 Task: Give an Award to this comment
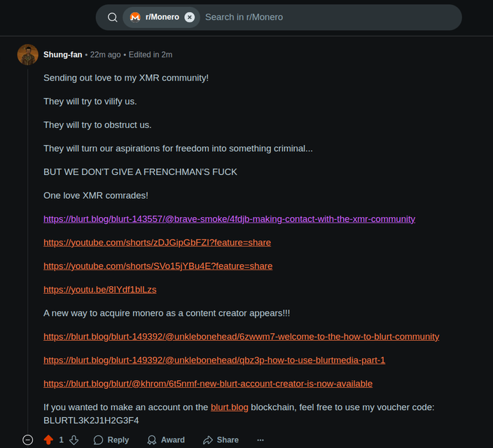(x=166, y=440)
